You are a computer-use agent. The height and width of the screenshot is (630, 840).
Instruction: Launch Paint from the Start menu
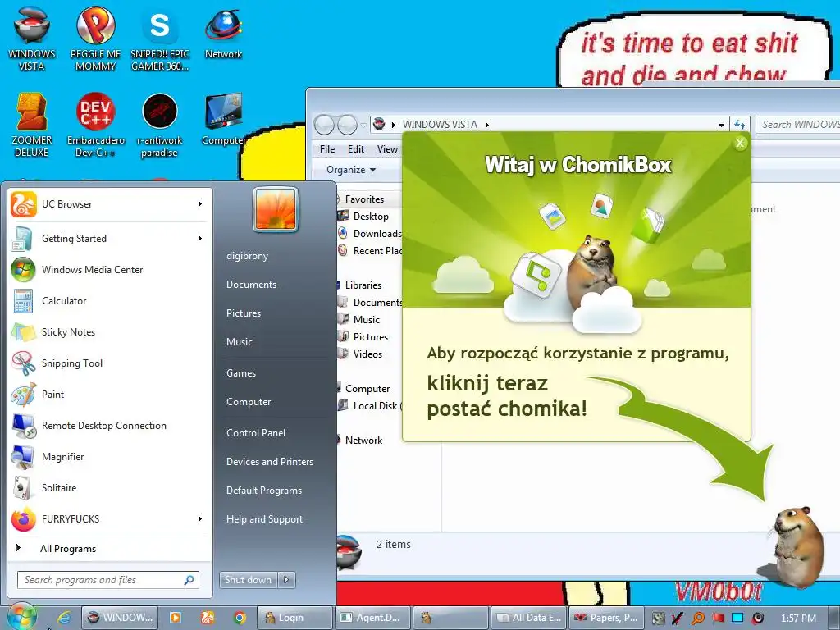click(109, 395)
